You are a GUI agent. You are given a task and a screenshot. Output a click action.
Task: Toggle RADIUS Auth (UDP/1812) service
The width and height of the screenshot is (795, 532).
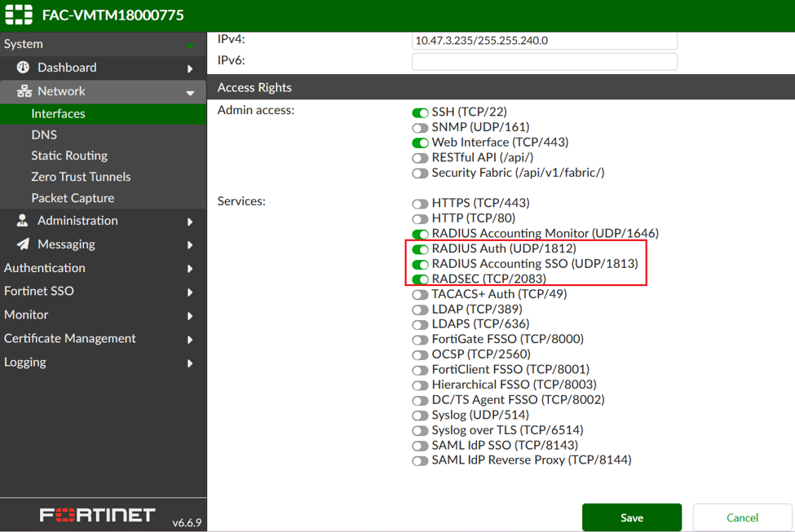click(x=420, y=249)
